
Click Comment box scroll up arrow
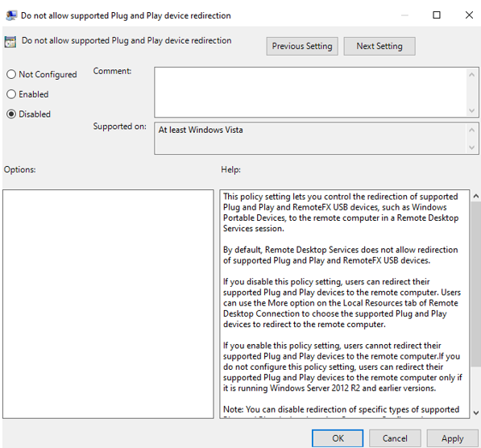(x=472, y=75)
